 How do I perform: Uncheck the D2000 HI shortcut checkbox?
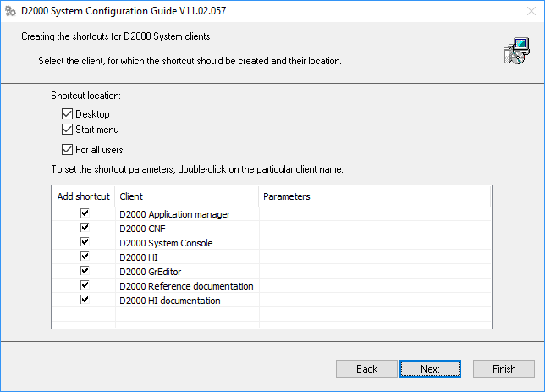click(85, 257)
